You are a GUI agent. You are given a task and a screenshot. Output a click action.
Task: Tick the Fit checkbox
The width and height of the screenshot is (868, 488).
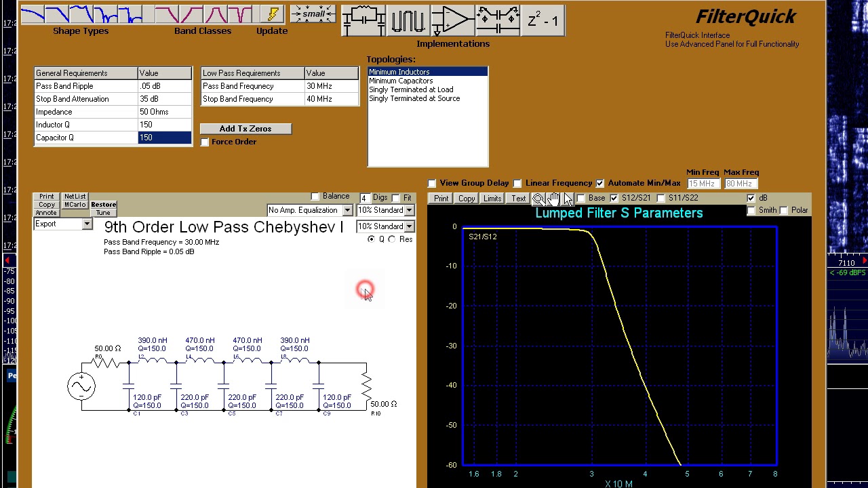click(396, 198)
